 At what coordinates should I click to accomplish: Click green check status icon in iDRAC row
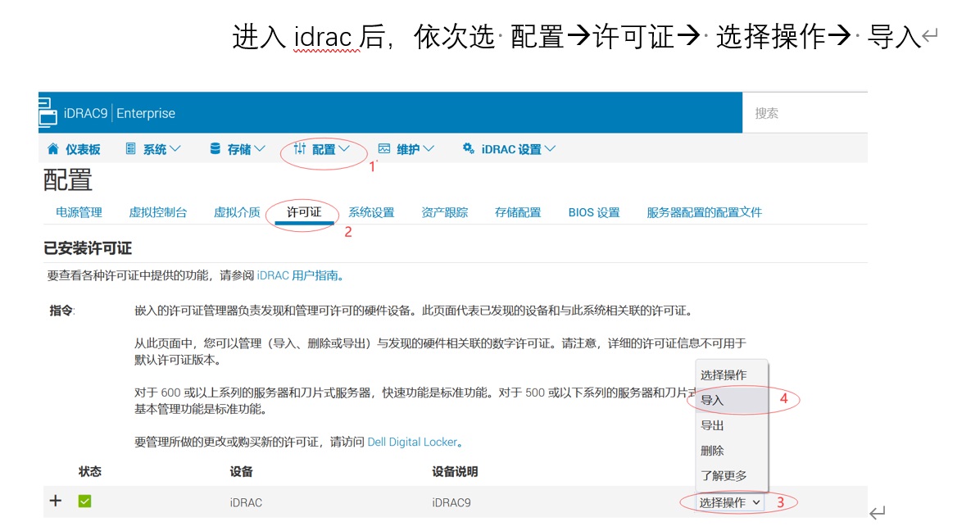[85, 501]
